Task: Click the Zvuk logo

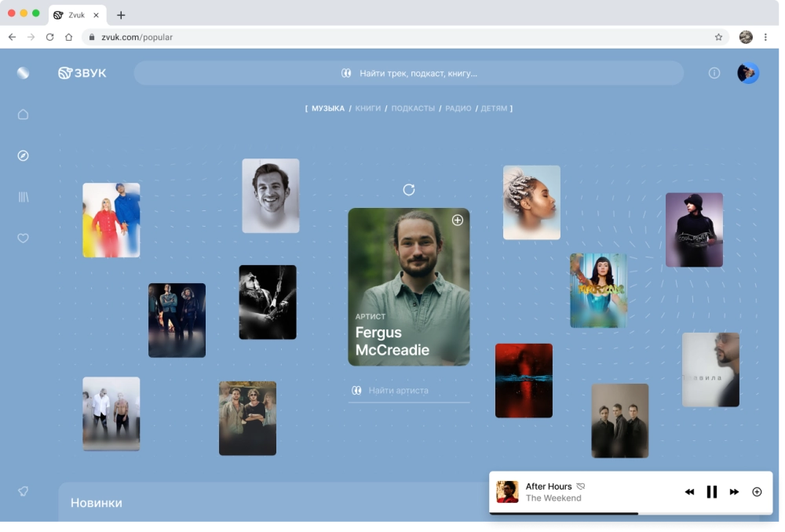Action: click(x=82, y=73)
